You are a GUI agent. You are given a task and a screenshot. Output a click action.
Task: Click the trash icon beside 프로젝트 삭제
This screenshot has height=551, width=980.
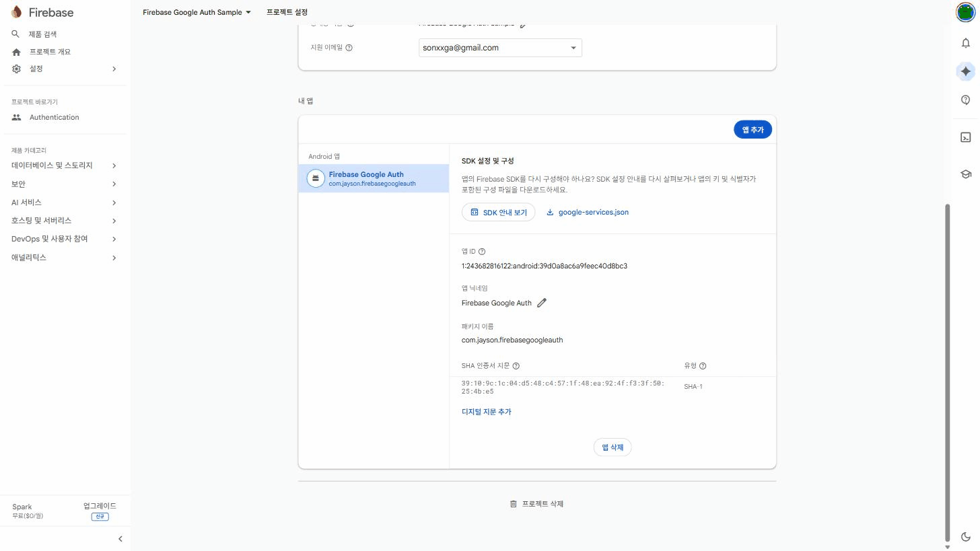coord(514,504)
